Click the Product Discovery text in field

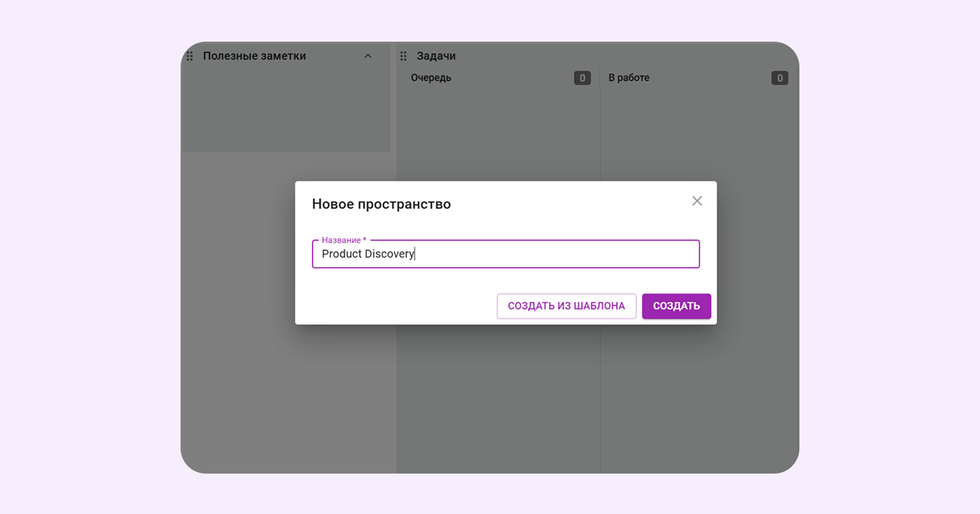click(367, 254)
